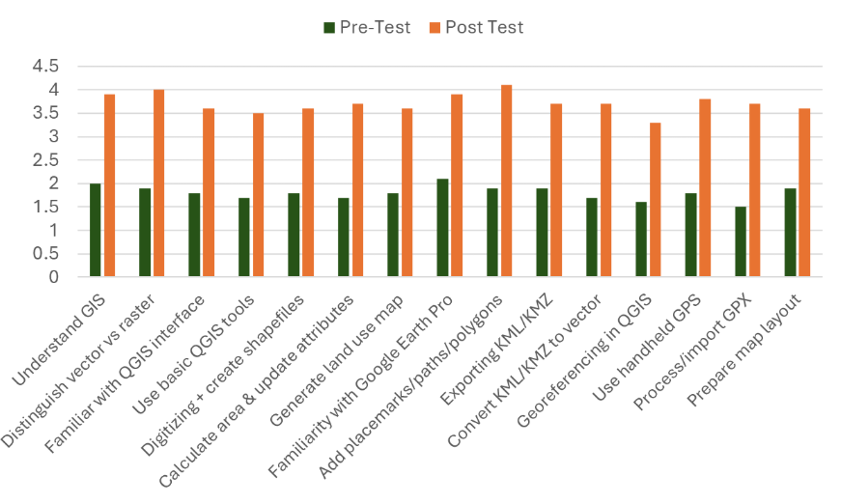Click the Post Test bar for Understand GIS
841x504 pixels.
pyautogui.click(x=109, y=185)
